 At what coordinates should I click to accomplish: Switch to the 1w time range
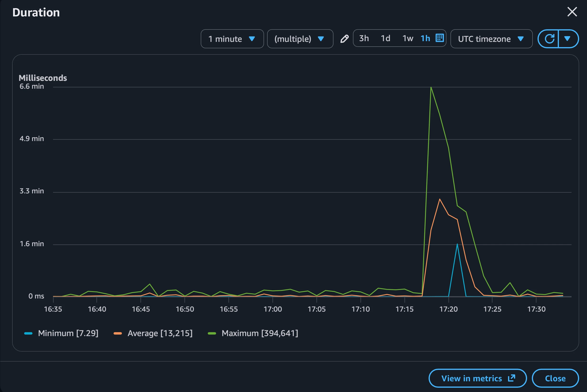[x=407, y=38]
